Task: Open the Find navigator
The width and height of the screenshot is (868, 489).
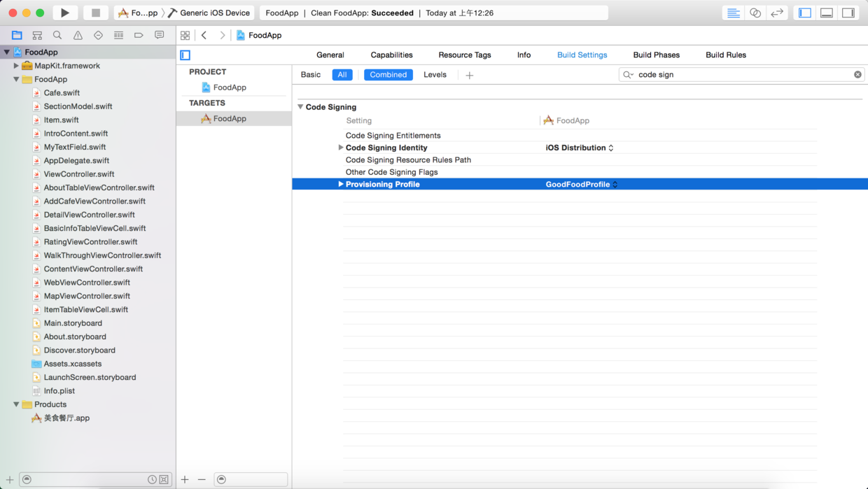Action: tap(57, 35)
